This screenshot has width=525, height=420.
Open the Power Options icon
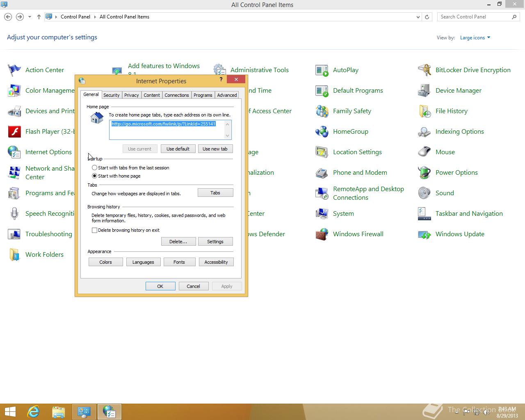(x=425, y=173)
